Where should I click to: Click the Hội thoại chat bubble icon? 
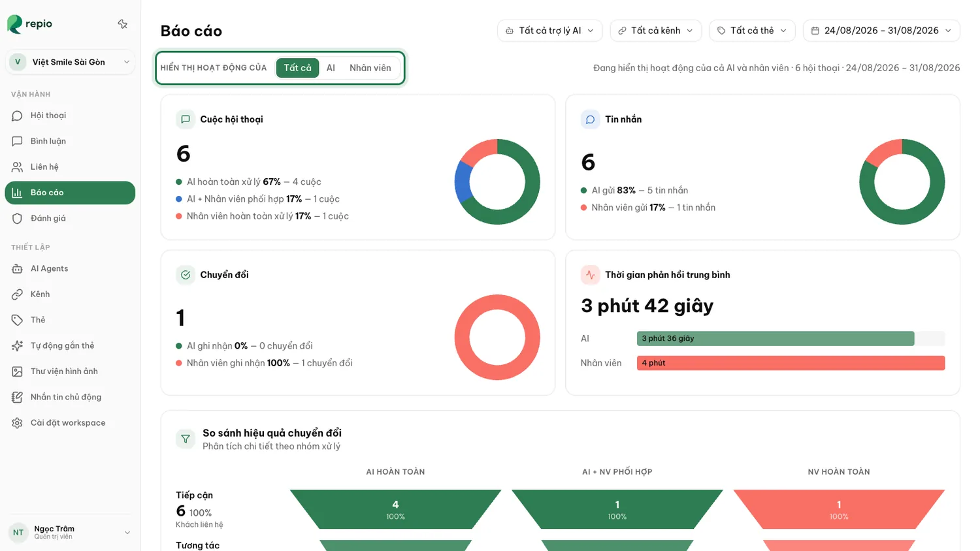(17, 116)
